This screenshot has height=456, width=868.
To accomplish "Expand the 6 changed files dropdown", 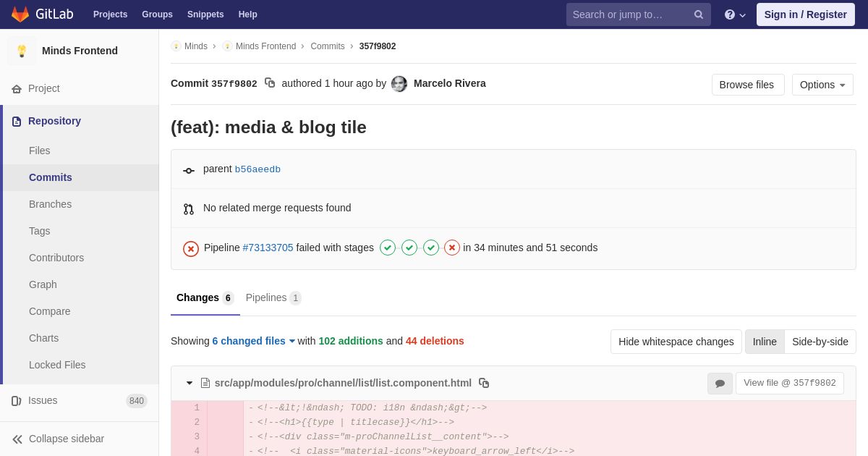I will point(254,341).
